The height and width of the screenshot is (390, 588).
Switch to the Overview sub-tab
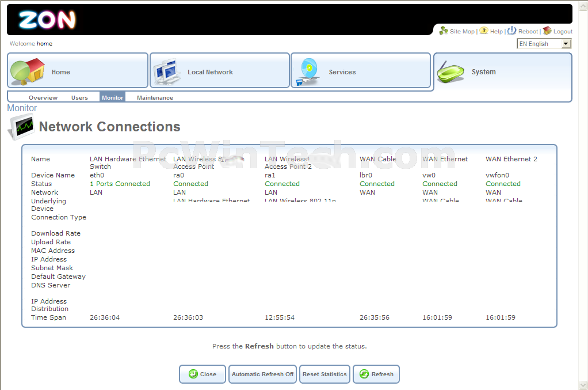[43, 97]
